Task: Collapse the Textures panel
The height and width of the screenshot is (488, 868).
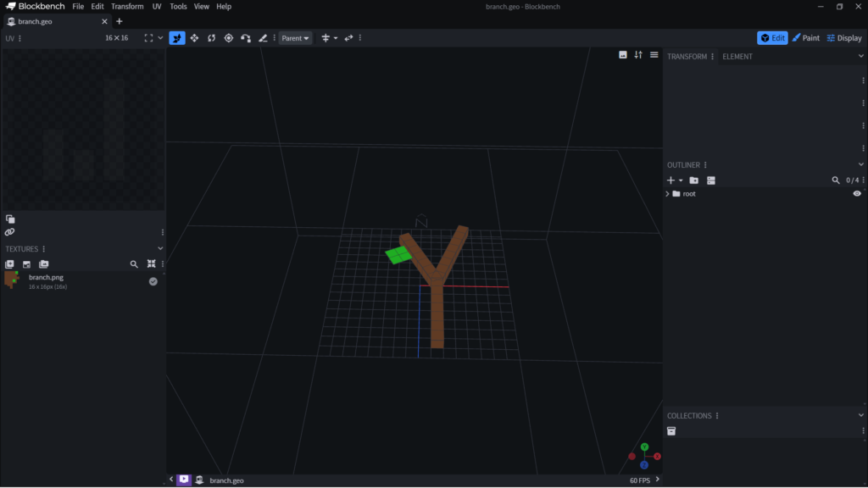Action: [160, 249]
